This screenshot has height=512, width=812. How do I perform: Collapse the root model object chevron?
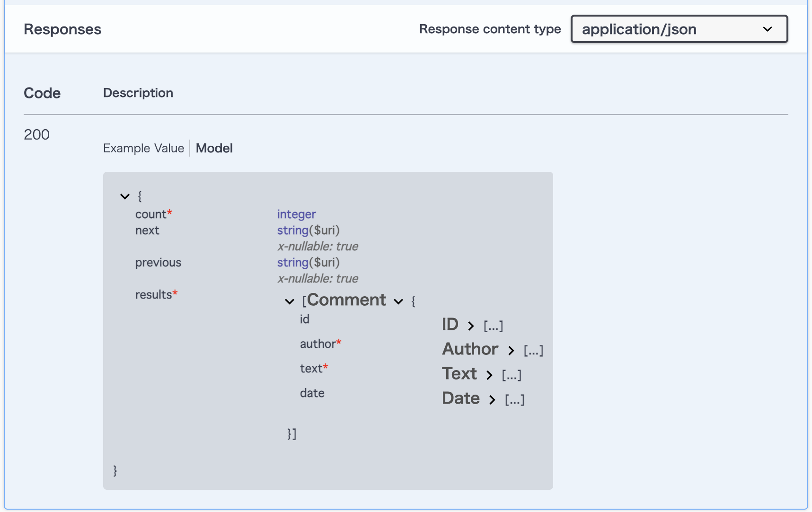click(125, 196)
